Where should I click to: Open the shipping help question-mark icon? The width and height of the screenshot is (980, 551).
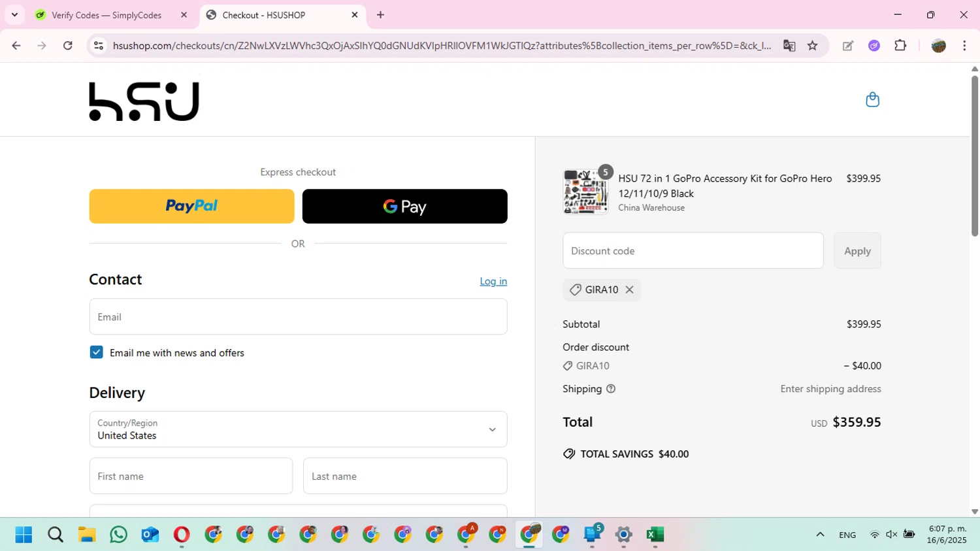point(611,389)
